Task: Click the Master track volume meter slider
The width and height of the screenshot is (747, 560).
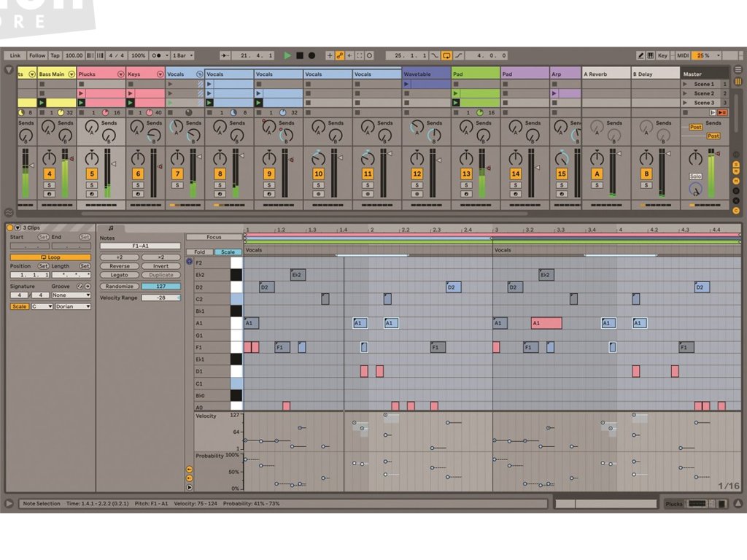Action: [x=711, y=173]
